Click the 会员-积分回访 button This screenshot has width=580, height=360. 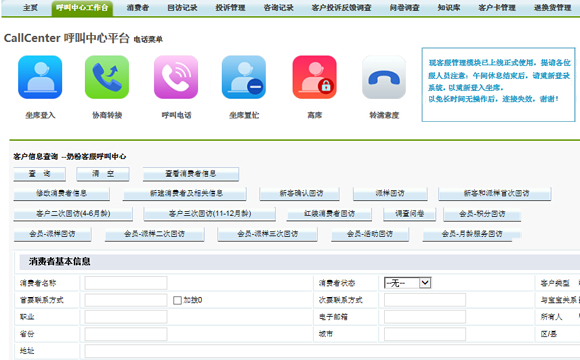click(x=482, y=214)
